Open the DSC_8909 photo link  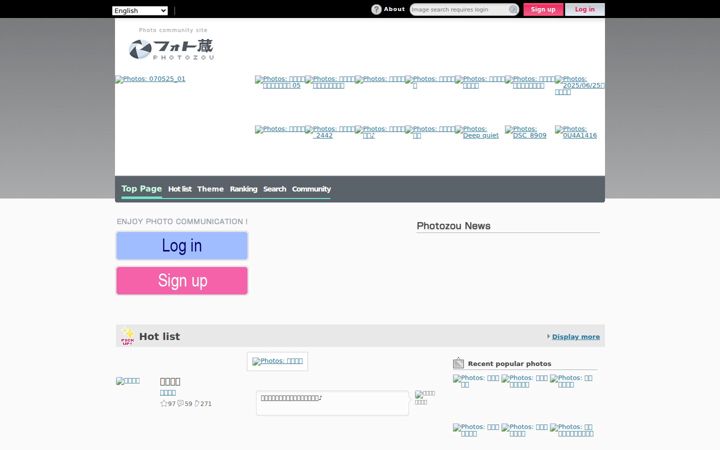pos(526,132)
